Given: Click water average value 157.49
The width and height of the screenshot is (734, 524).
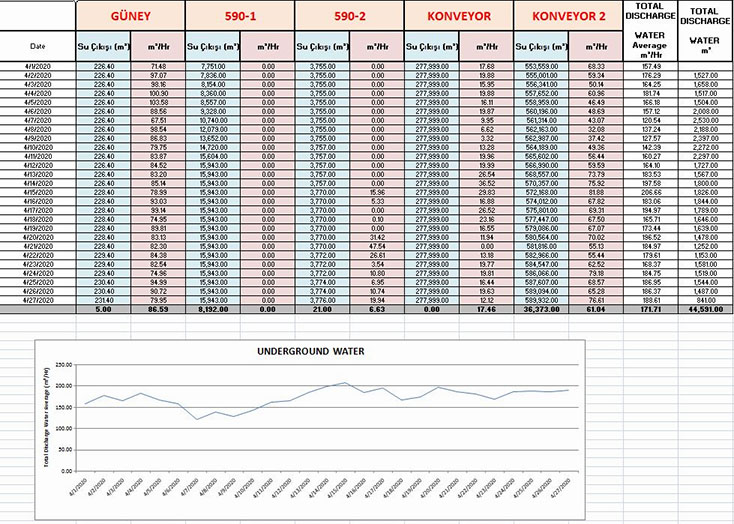Looking at the screenshot, I should pyautogui.click(x=650, y=66).
